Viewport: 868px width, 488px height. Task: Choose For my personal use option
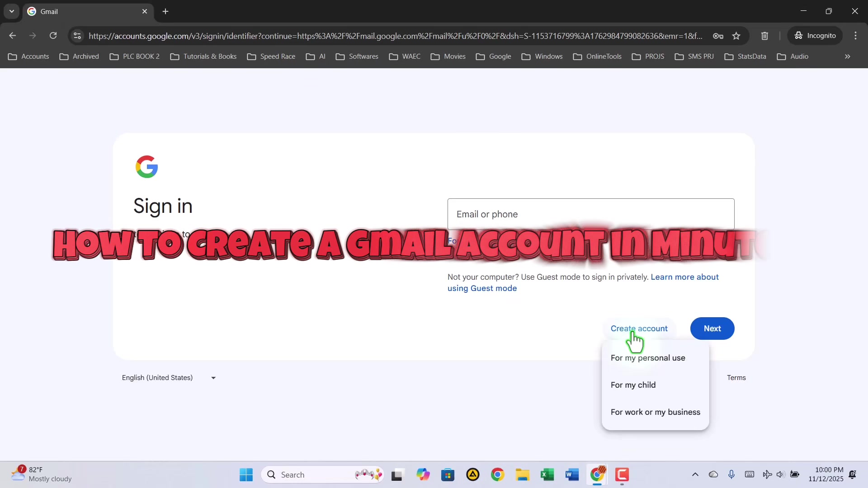click(655, 358)
